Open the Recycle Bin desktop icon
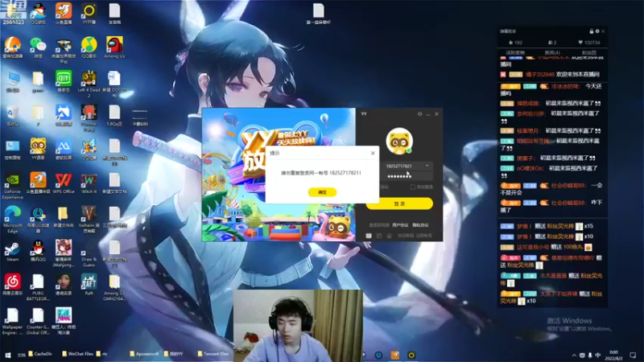The width and height of the screenshot is (644, 362). pos(12,115)
